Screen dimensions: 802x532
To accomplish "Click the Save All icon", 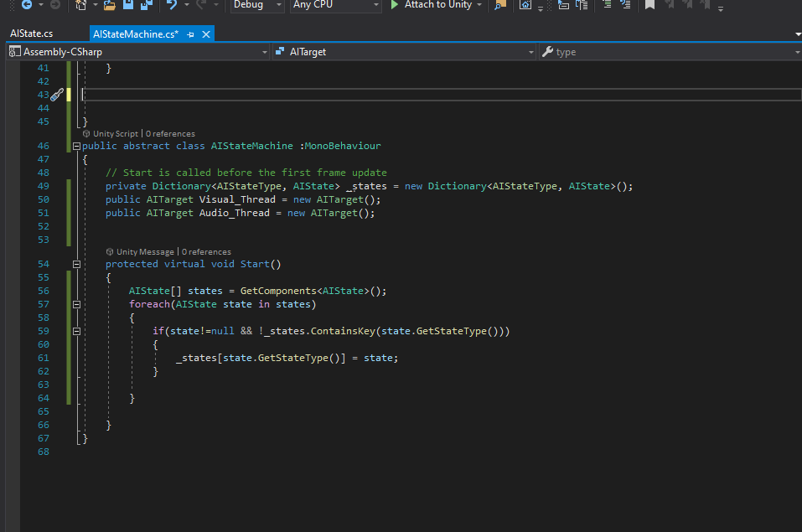I will [x=147, y=4].
